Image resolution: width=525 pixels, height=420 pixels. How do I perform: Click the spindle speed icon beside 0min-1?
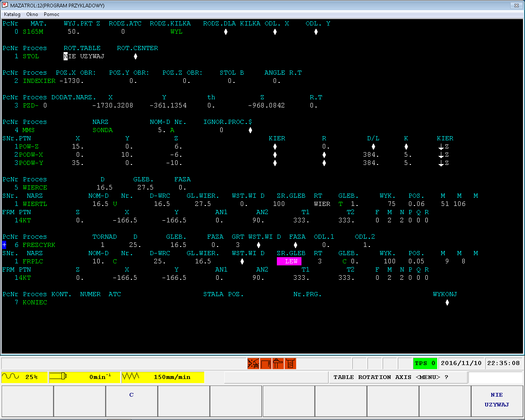[x=58, y=377]
